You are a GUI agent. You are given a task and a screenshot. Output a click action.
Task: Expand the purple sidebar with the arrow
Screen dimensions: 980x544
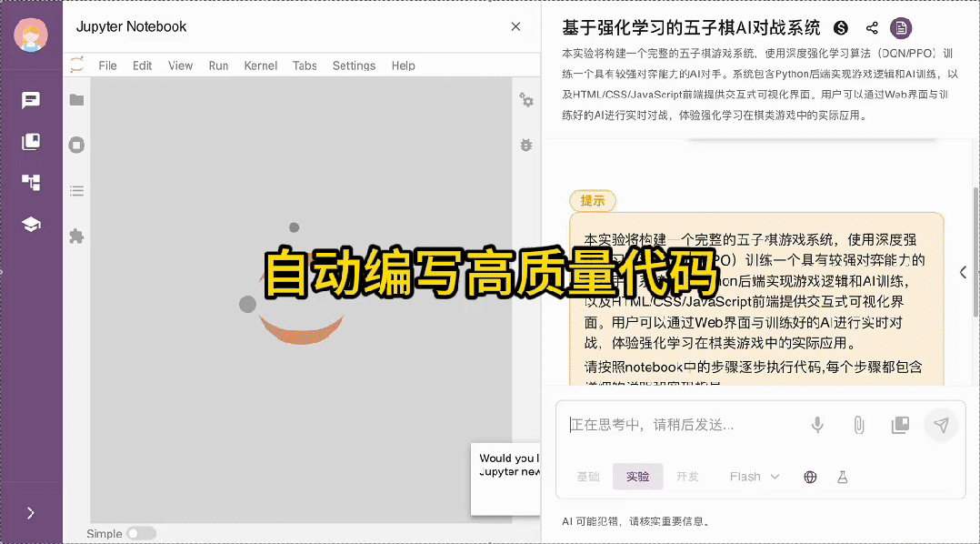pos(31,511)
